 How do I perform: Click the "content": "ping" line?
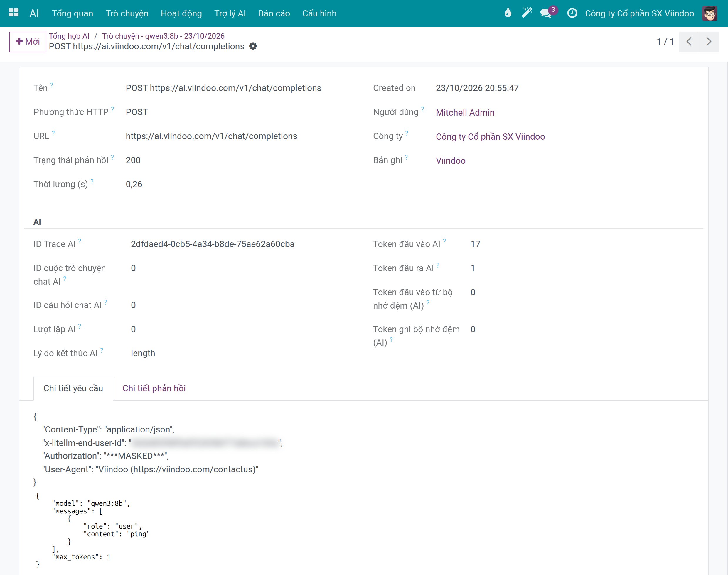coord(117,534)
